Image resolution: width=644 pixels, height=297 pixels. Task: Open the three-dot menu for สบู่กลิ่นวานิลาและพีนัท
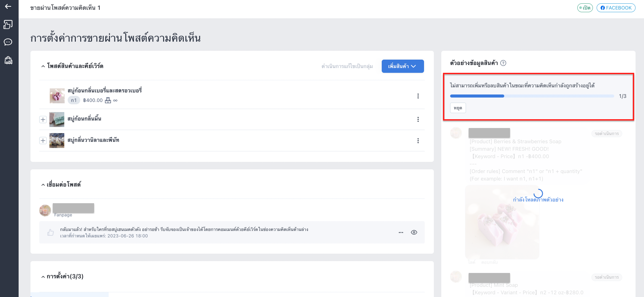418,141
